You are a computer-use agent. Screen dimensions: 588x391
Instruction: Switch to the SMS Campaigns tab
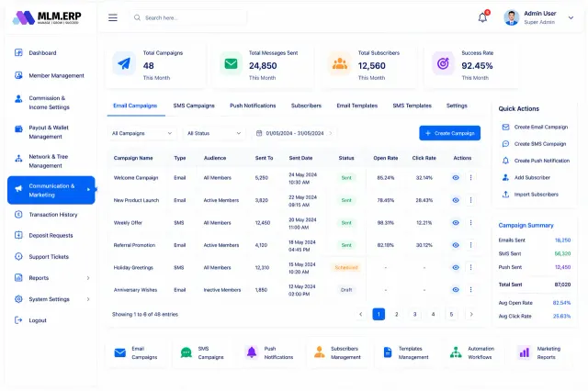(194, 106)
